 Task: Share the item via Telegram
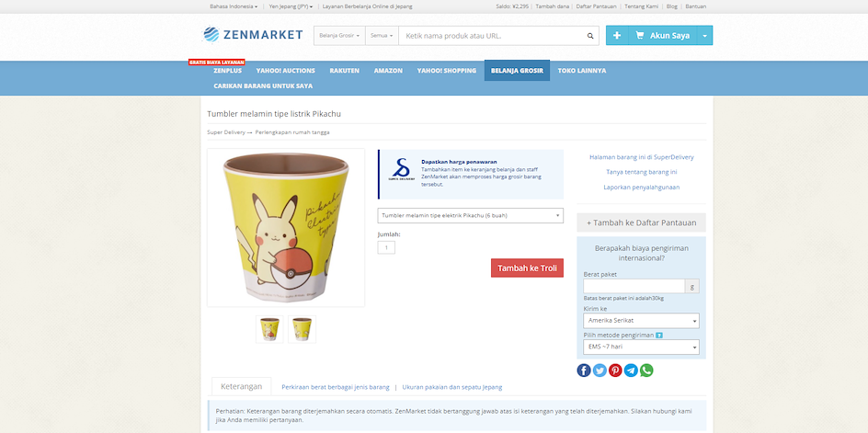631,370
